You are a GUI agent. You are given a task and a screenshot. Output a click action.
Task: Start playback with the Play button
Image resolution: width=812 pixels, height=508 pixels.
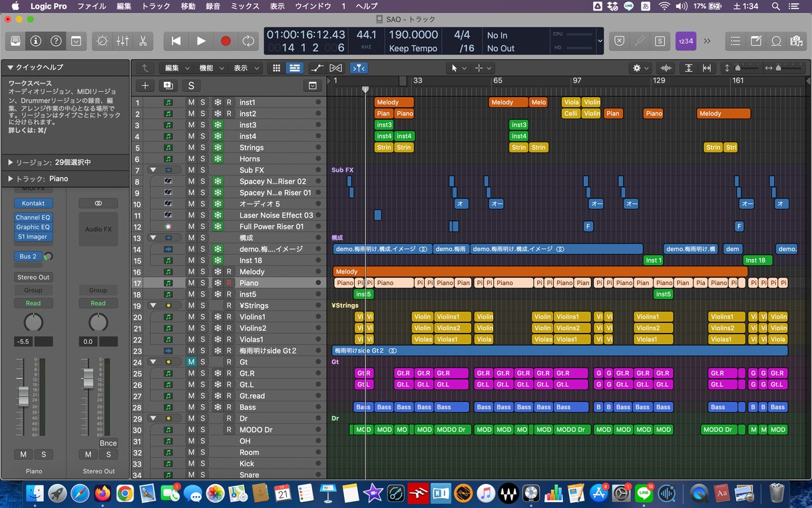point(201,41)
